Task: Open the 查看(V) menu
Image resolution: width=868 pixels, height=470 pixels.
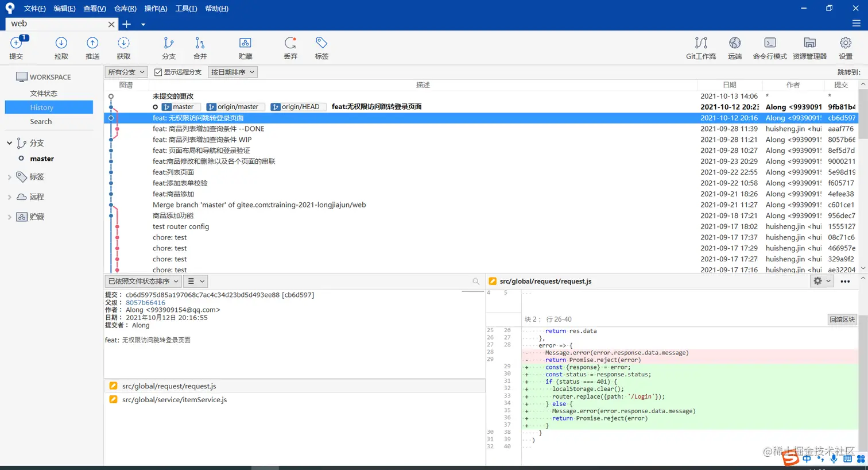Action: pos(95,9)
